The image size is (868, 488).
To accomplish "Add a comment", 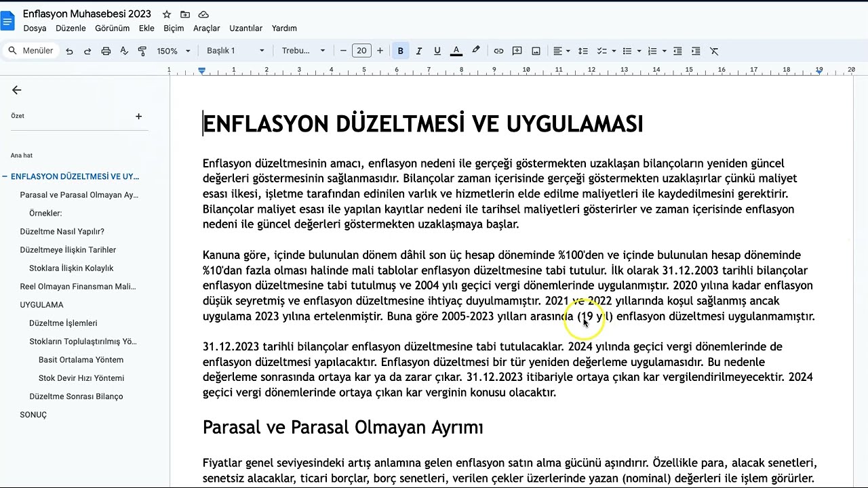I will point(517,51).
